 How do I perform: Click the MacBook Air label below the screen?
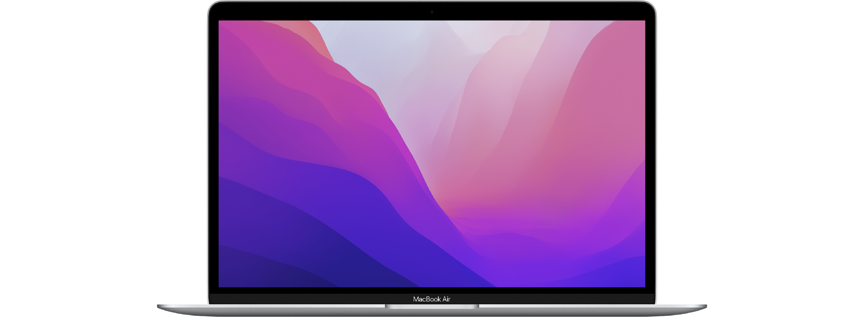[x=432, y=299]
